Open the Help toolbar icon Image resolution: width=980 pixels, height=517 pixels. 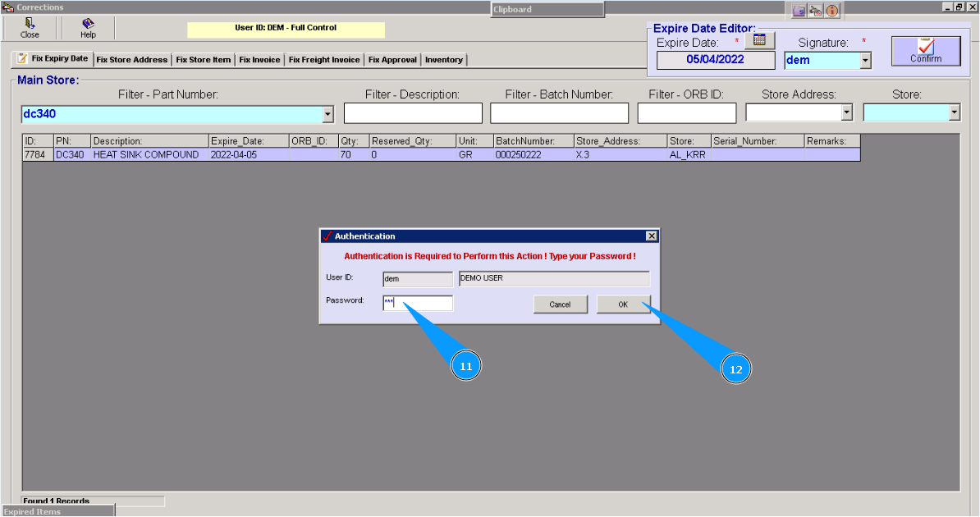88,28
